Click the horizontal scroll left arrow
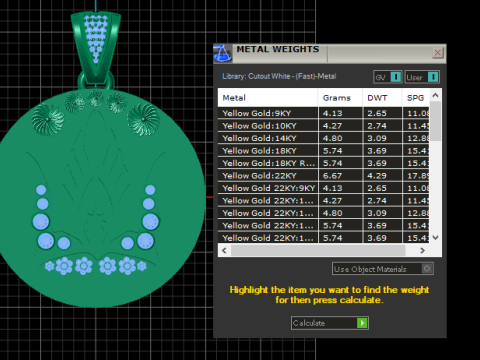The width and height of the screenshot is (480, 360). (224, 250)
